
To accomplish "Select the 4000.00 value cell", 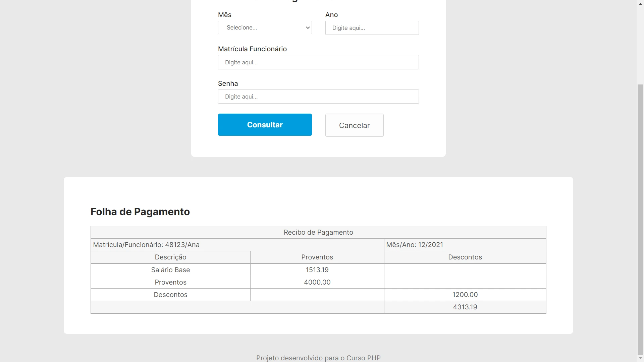I will coord(317,282).
